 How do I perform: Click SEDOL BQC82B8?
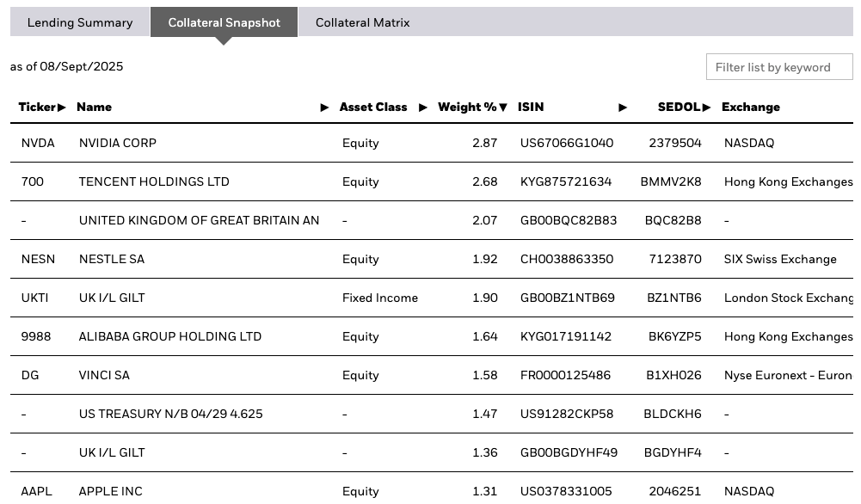673,220
